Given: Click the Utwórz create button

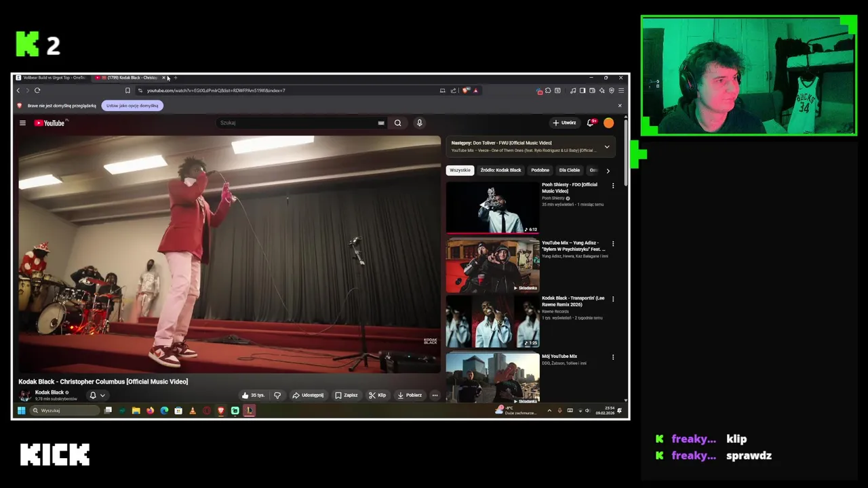Looking at the screenshot, I should (x=564, y=123).
